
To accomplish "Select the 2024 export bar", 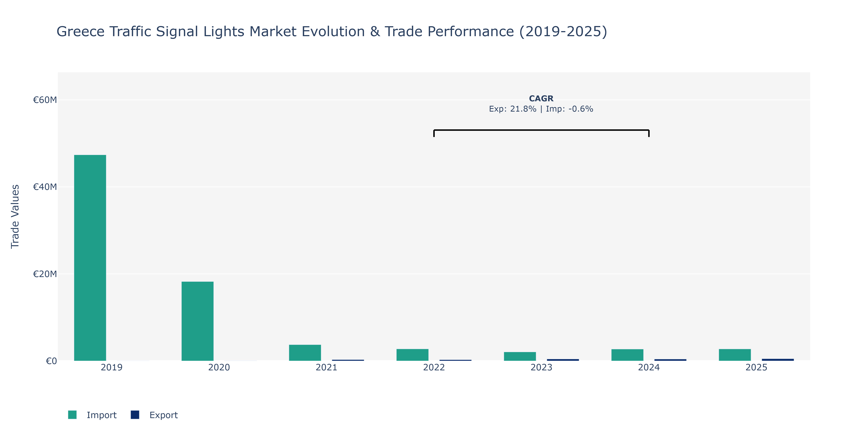I will (671, 360).
